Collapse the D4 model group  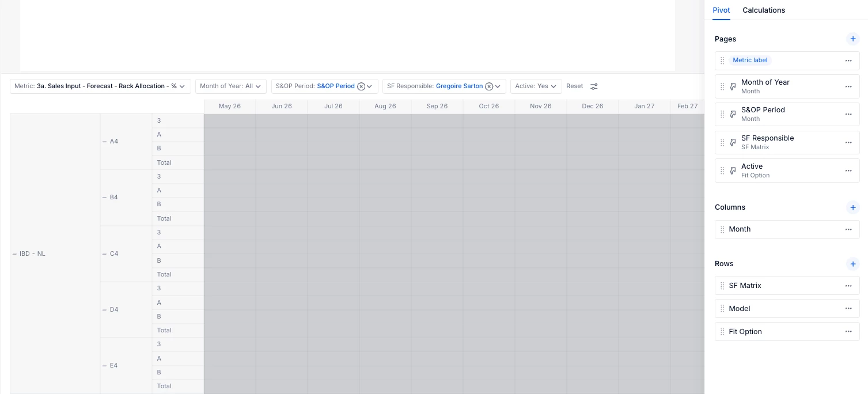(104, 310)
